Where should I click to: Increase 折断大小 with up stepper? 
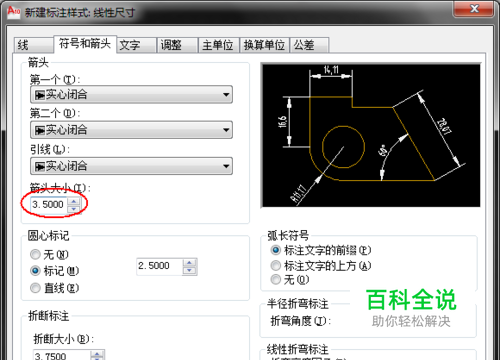[x=97, y=354]
